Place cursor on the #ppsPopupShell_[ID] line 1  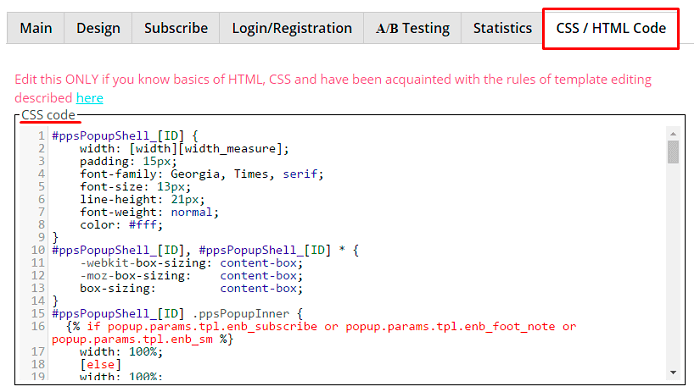pos(125,136)
